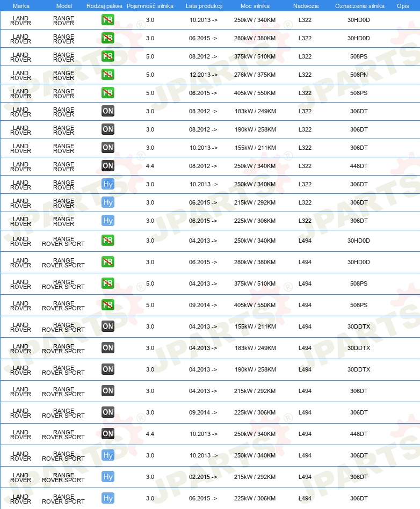Click petrol icon in L322 250kW/340KM 30HD0D row
Viewport: 420px width, 509px height.
coord(107,20)
